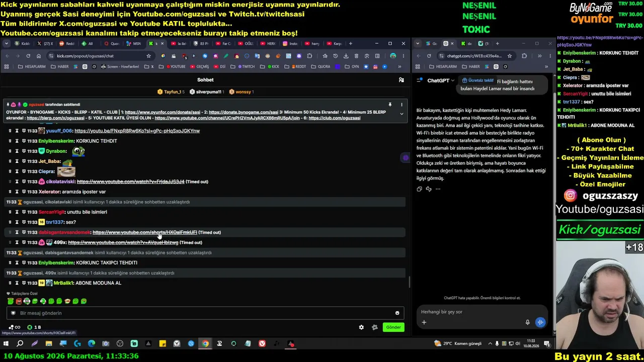Open the oyunfor.com/donate/sasi link
Viewport: 644px width, 362px height.
[164, 112]
